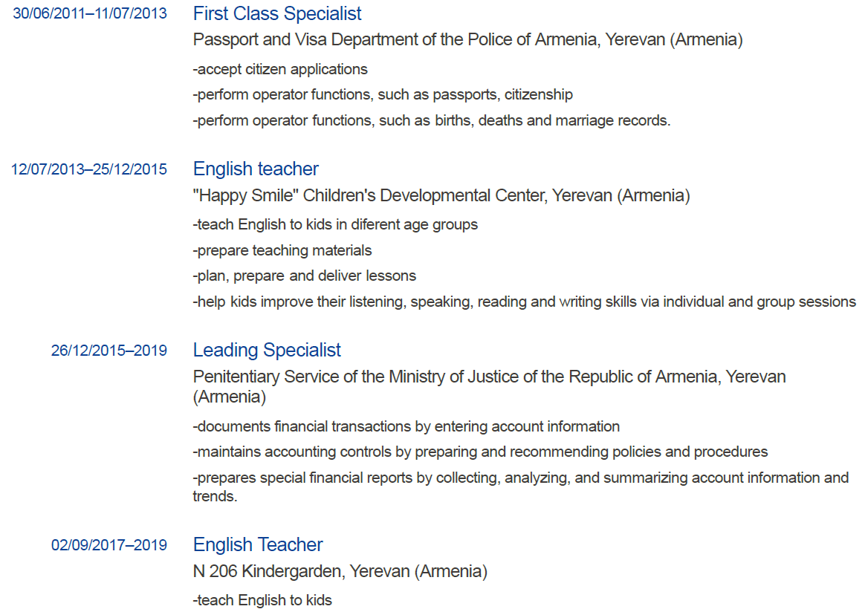Image resolution: width=868 pixels, height=612 pixels.
Task: Click the prepares special financial reports bullet
Action: [520, 487]
